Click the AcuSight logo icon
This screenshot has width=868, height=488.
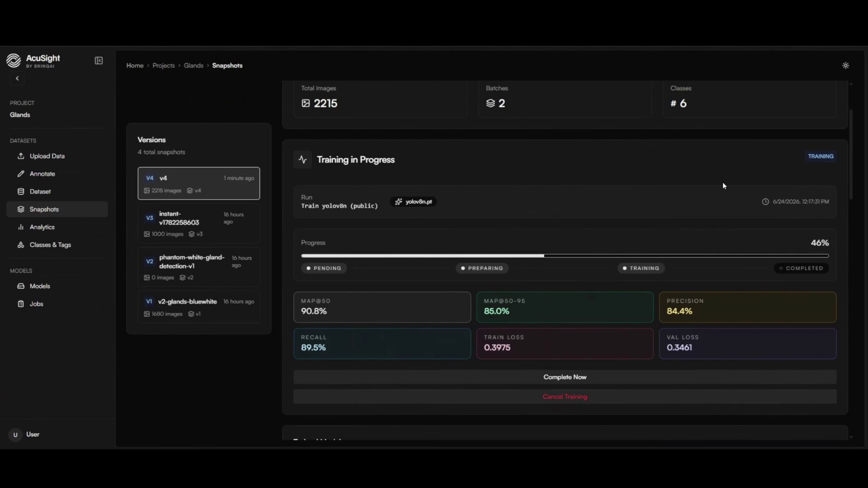(x=14, y=61)
